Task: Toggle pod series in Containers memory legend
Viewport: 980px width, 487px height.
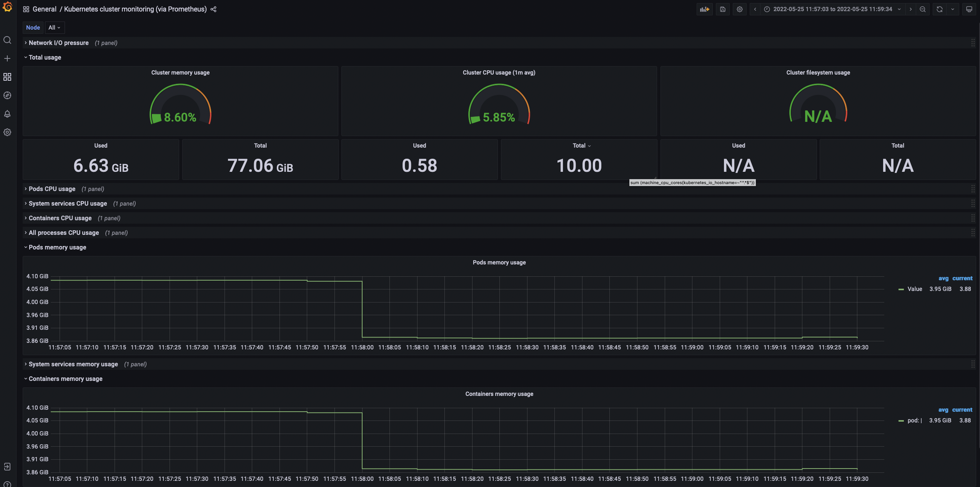Action: click(914, 421)
